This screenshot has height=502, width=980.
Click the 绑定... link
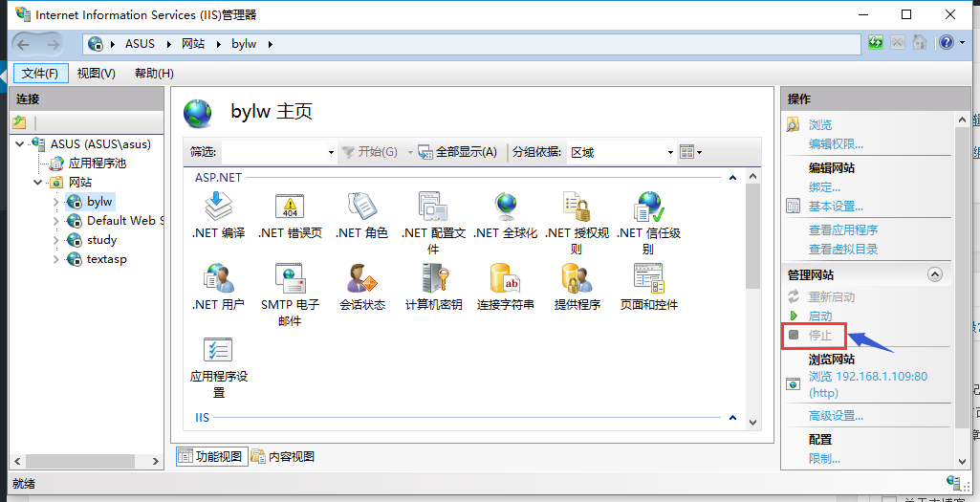pos(824,186)
